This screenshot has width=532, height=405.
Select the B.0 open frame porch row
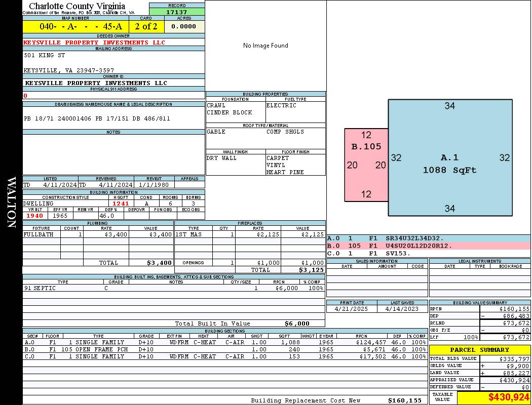click(224, 349)
